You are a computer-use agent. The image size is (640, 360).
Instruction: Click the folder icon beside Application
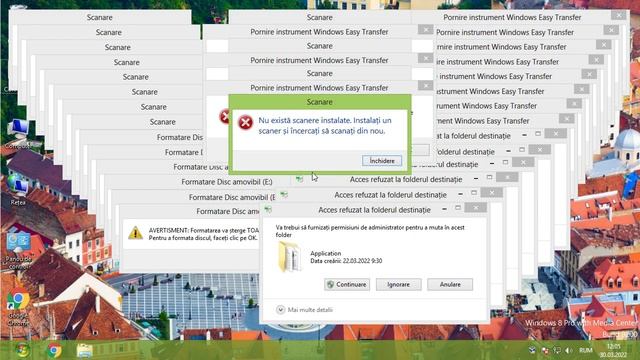tap(289, 256)
